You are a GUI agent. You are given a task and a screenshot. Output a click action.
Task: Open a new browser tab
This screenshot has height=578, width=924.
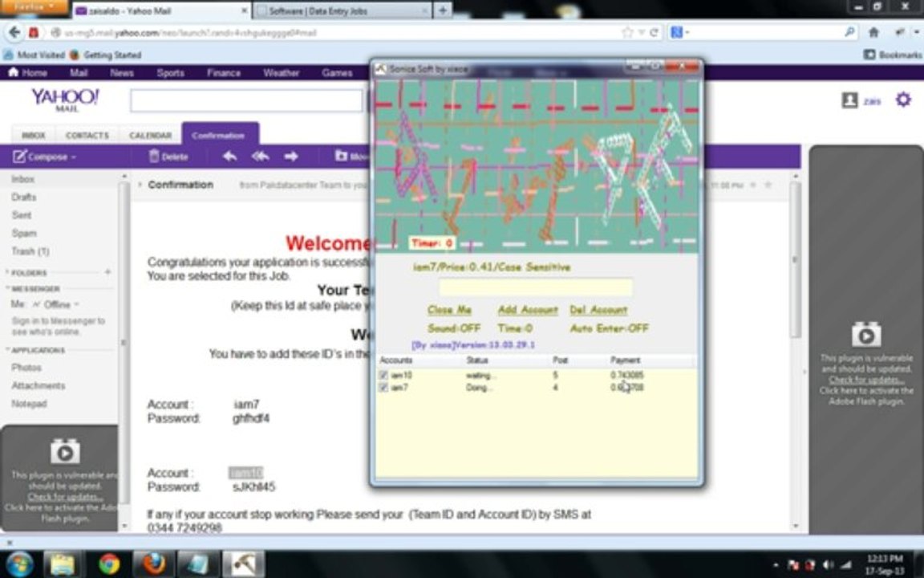click(442, 10)
